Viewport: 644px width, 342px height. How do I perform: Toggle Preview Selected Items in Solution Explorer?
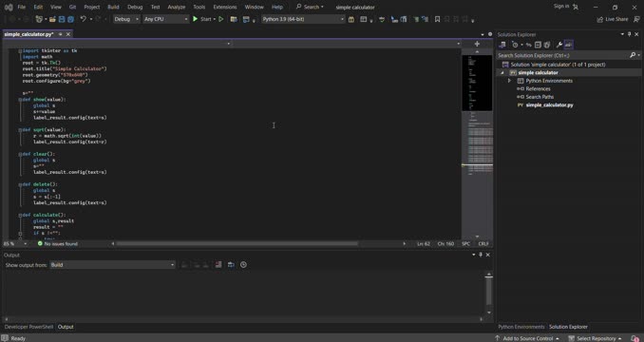(x=568, y=45)
